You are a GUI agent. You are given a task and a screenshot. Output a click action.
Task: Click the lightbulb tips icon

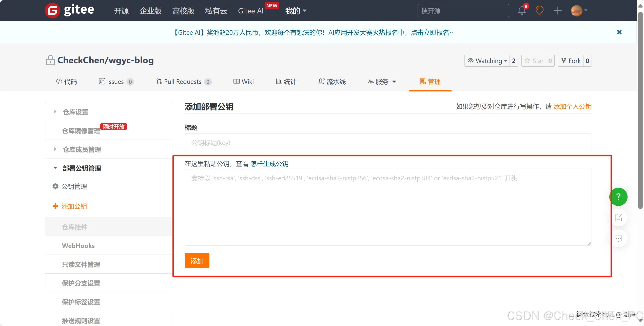coord(539,11)
